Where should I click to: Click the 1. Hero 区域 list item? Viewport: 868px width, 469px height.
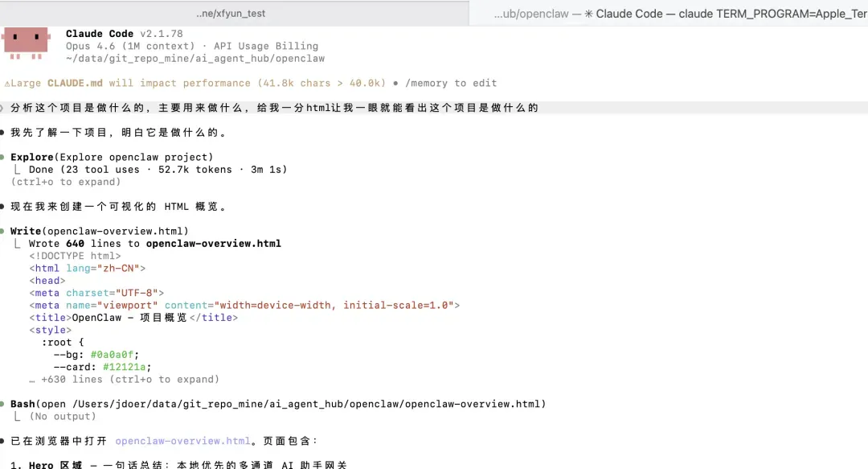(x=178, y=464)
